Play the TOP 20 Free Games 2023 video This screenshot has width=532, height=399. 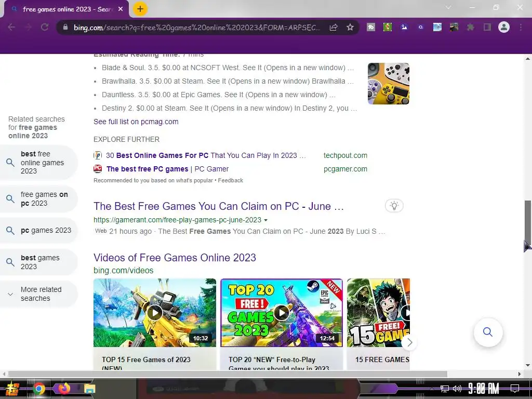point(282,312)
